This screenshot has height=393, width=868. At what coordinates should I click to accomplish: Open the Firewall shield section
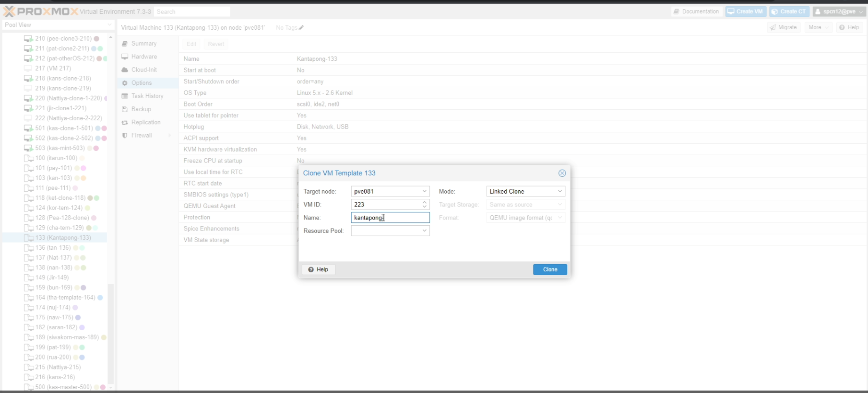point(142,136)
